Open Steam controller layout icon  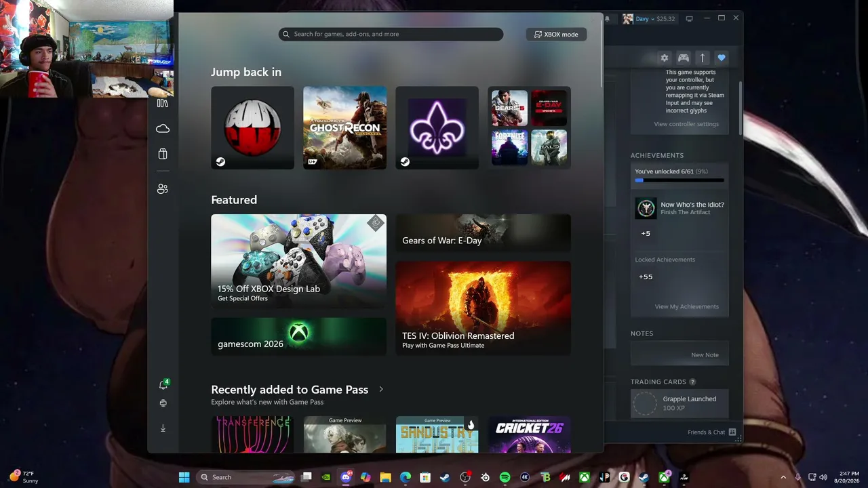684,58
